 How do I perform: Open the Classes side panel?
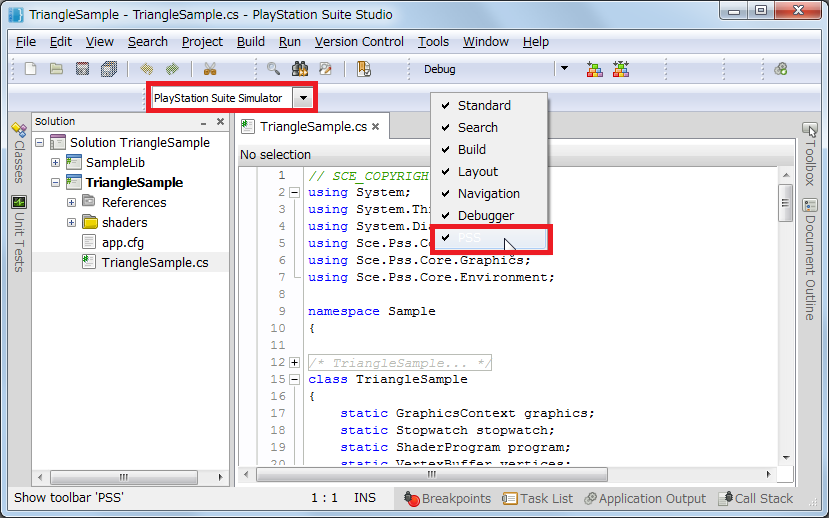(18, 153)
